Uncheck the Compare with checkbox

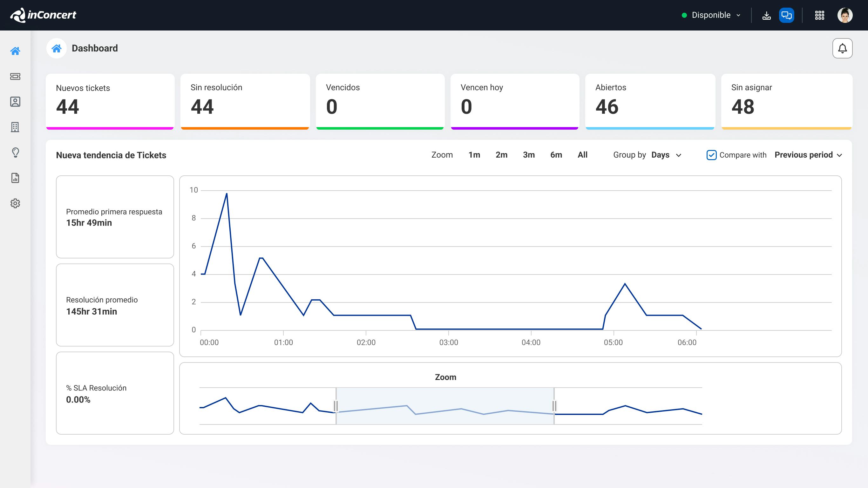click(x=712, y=155)
